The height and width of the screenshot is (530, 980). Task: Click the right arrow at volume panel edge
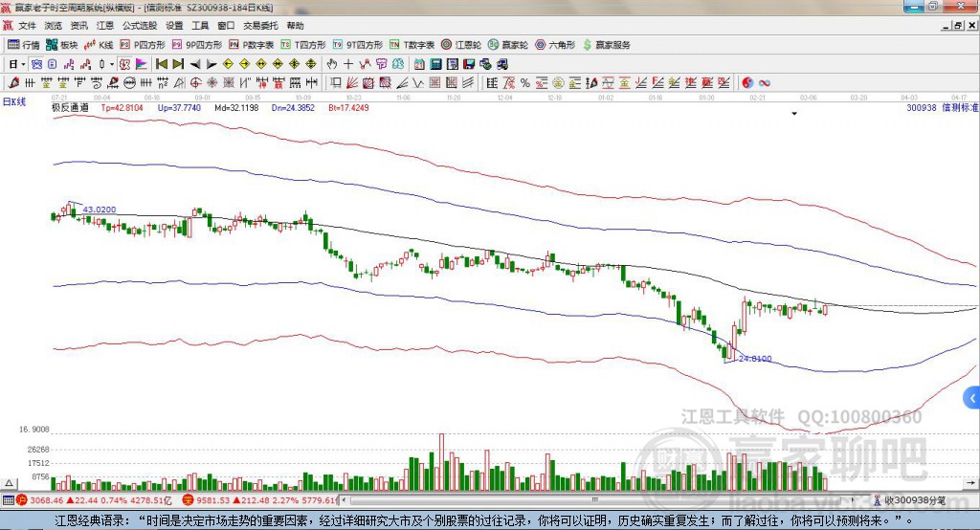[970, 483]
